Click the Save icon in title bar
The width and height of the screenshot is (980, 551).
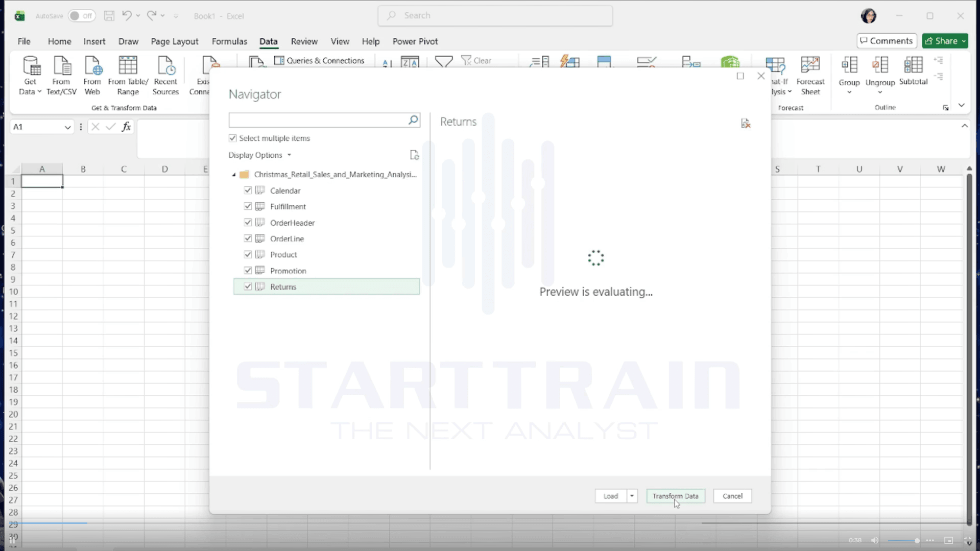[x=109, y=16]
